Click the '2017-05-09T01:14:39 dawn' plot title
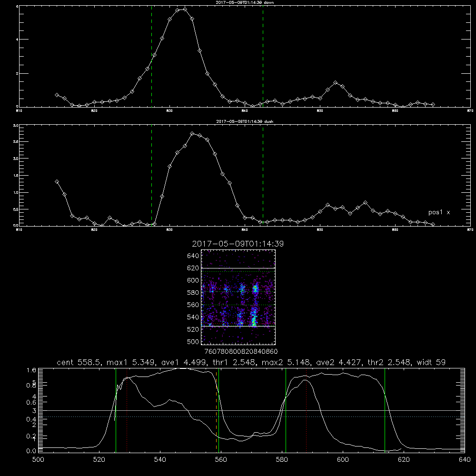This screenshot has height=476, width=476. pyautogui.click(x=245, y=2)
